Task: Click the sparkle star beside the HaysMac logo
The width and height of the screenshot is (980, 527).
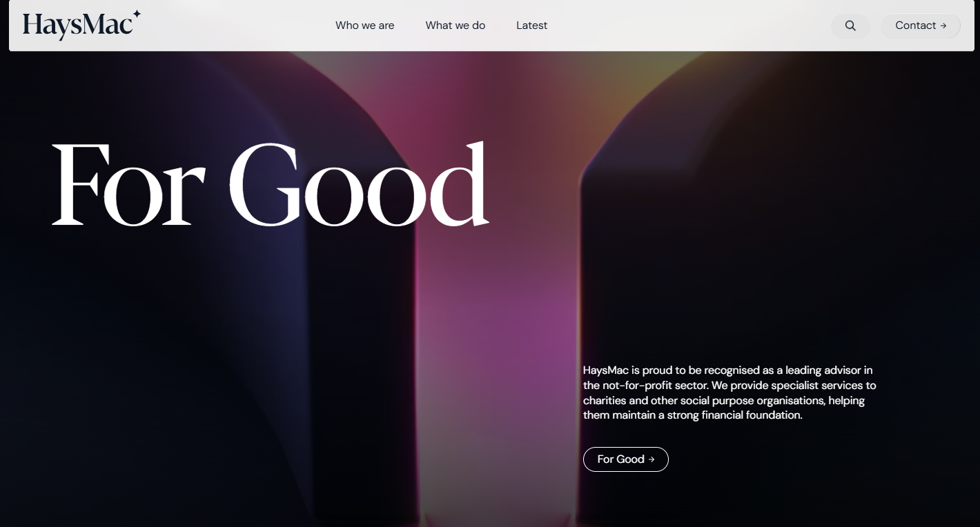Action: click(137, 14)
